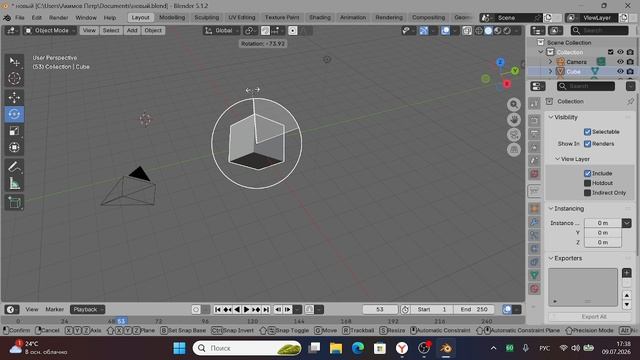640x360 pixels.
Task: Play animation forward
Action: click(x=246, y=310)
